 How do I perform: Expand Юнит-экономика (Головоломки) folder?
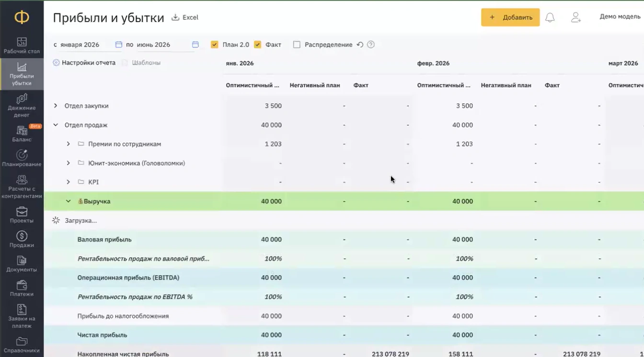click(x=68, y=163)
